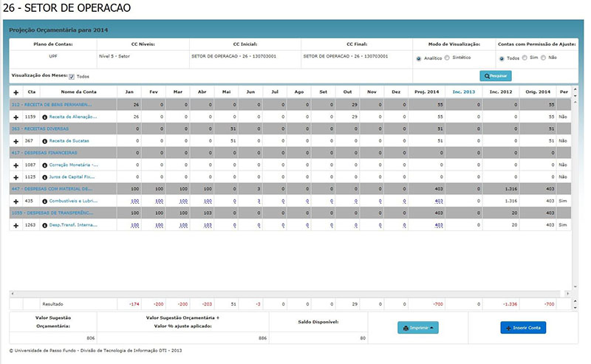Screen dimensions: 591x364
Task: Expand row 1125 Juros de Capital
Action: 16,177
